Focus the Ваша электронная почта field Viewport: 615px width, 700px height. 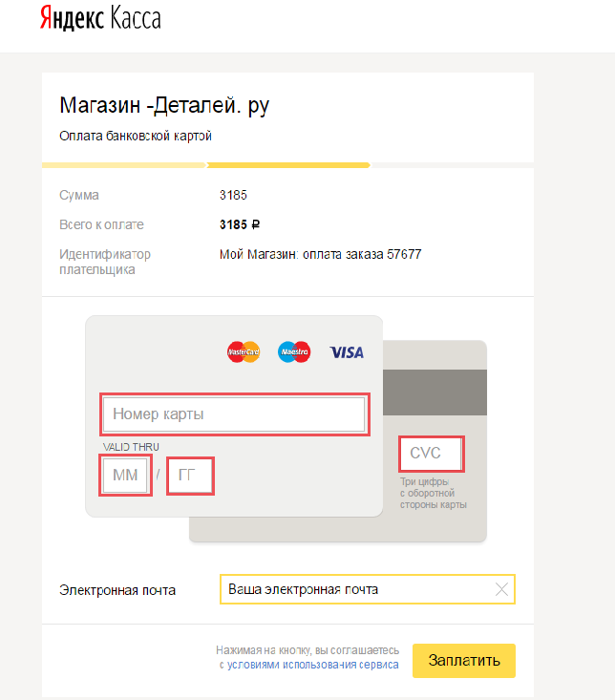click(358, 589)
